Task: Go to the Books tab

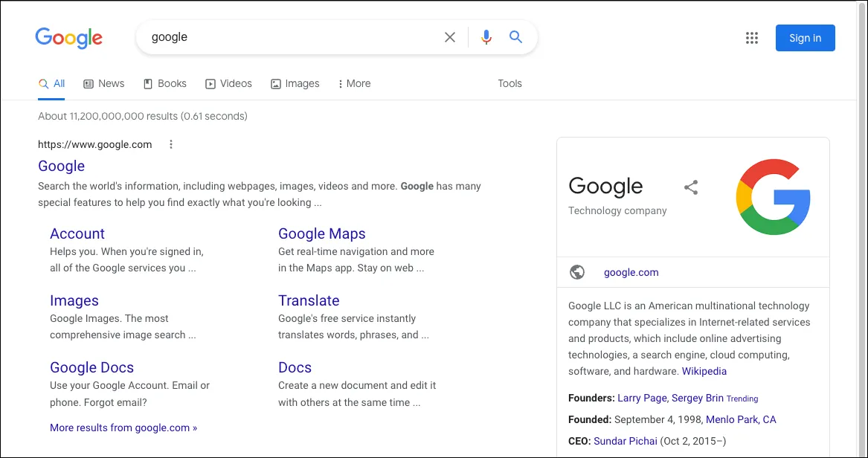Action: [x=165, y=83]
